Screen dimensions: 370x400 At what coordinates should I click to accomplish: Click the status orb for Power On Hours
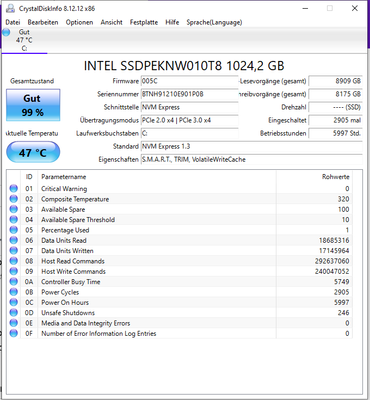point(14,302)
